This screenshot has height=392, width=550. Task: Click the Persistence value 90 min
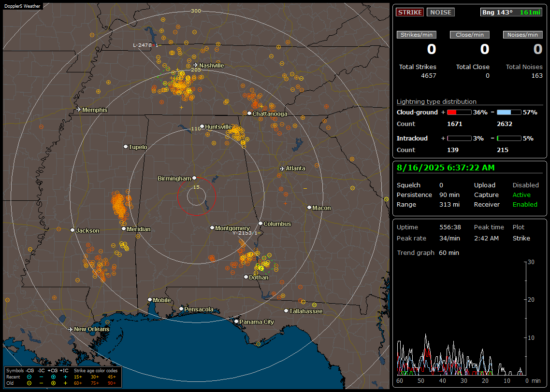[x=449, y=195]
